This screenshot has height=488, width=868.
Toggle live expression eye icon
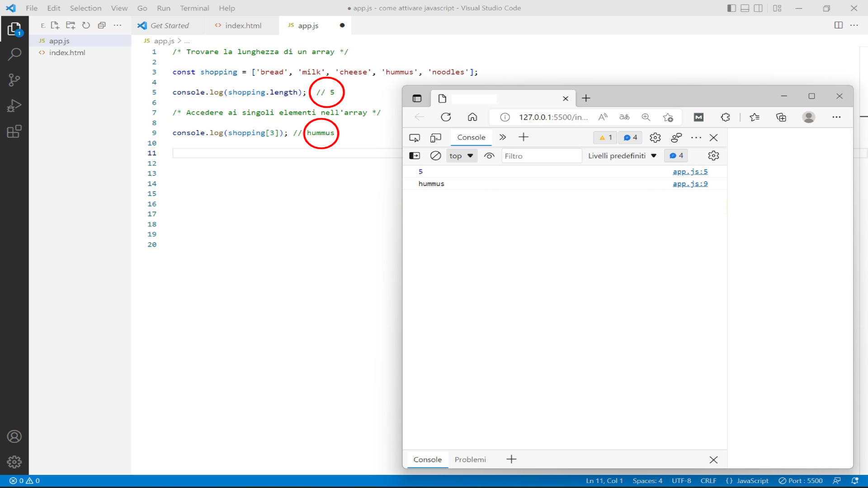pyautogui.click(x=489, y=156)
